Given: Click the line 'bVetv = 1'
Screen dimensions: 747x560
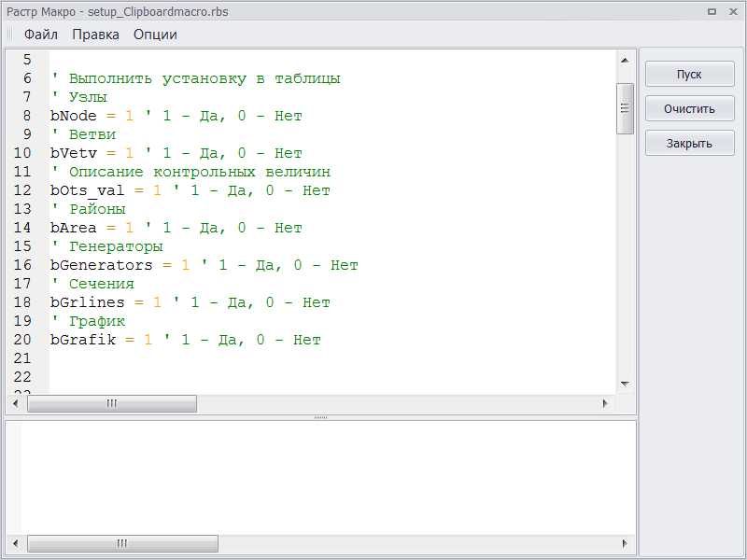Looking at the screenshot, I should point(176,153).
